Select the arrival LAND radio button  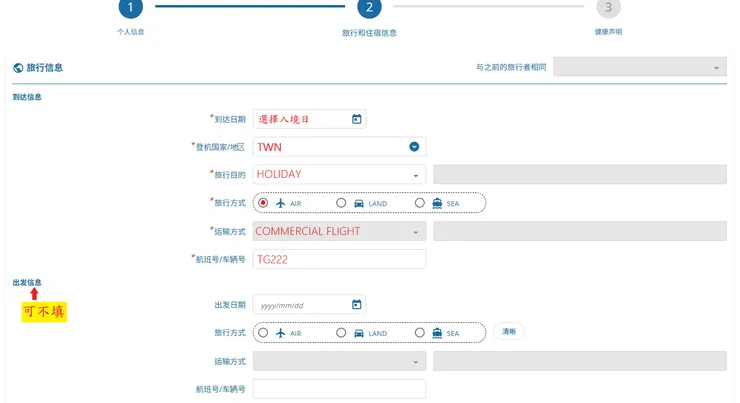point(341,203)
